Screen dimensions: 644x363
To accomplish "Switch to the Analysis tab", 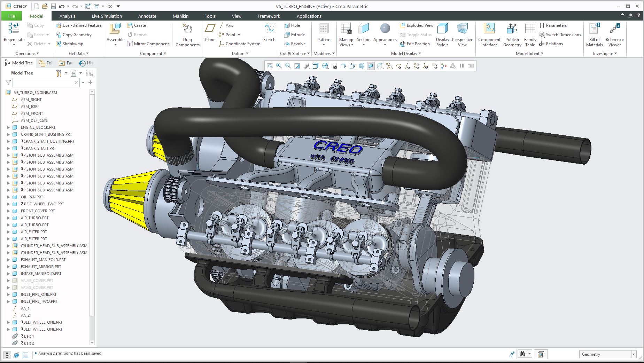I will 67,16.
